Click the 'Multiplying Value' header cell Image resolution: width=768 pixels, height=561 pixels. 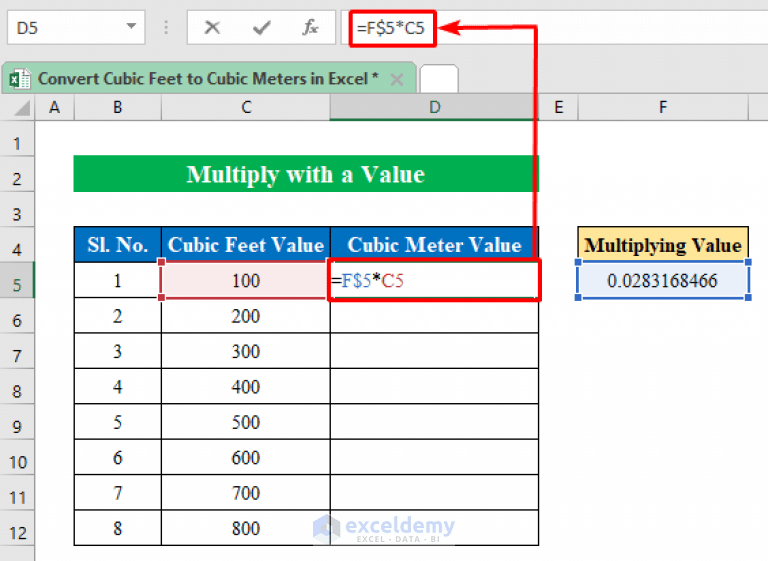(663, 244)
